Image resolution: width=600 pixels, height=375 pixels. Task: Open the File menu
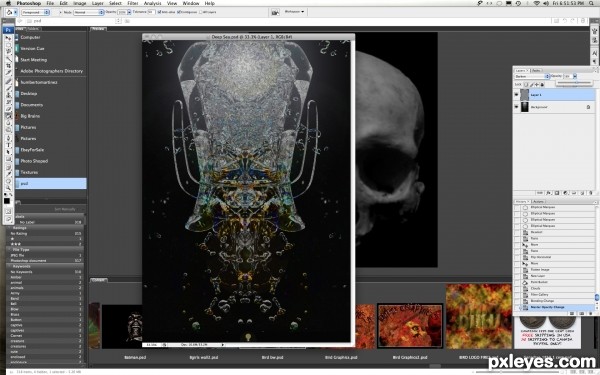tap(50, 3)
